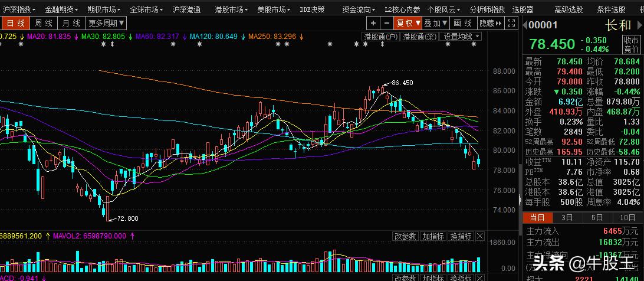Open the 叠加 overlay dropdown
Screen dimensions: 644x281
[x=436, y=23]
